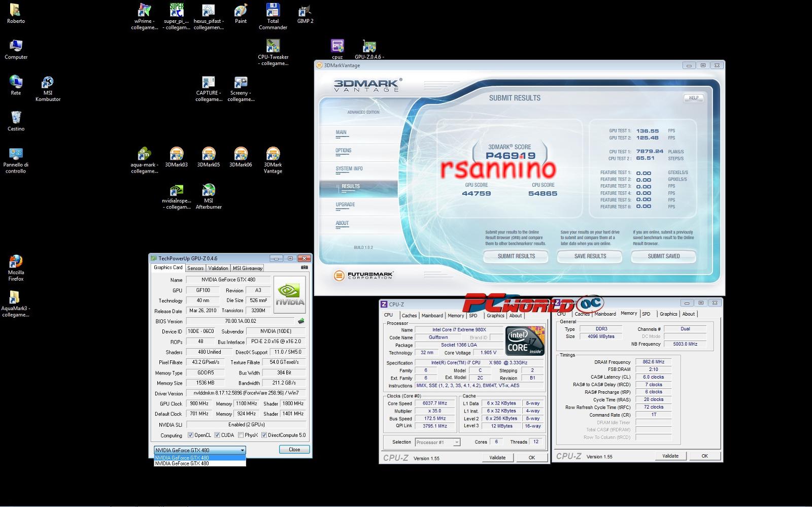Launch GIMP 2 desktop icon

coord(305,14)
